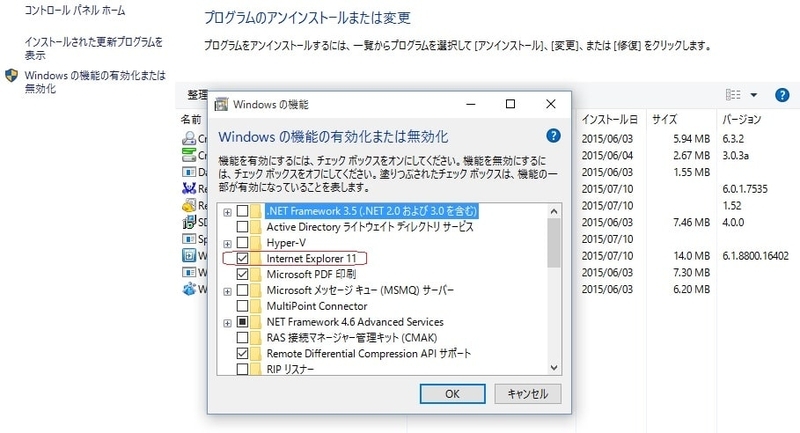The width and height of the screenshot is (800, 433).
Task: Click Windows の機能の有効化または無効化 sidebar link
Action: 95,82
